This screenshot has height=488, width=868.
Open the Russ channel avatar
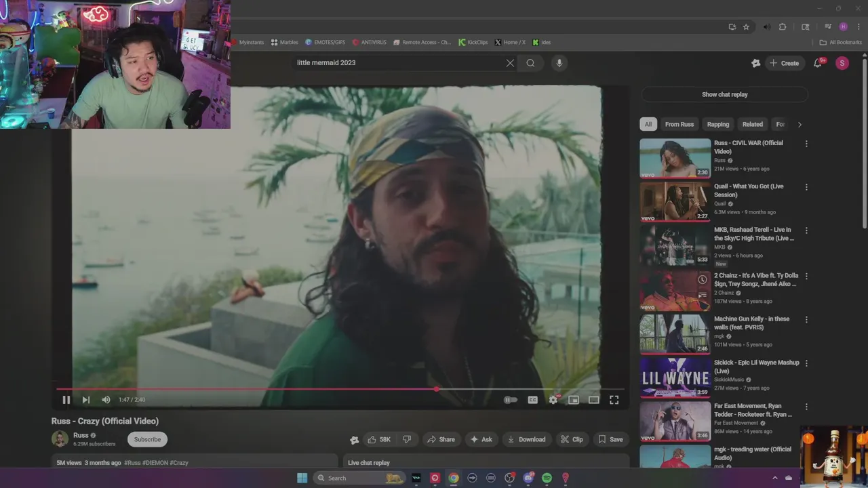(60, 439)
